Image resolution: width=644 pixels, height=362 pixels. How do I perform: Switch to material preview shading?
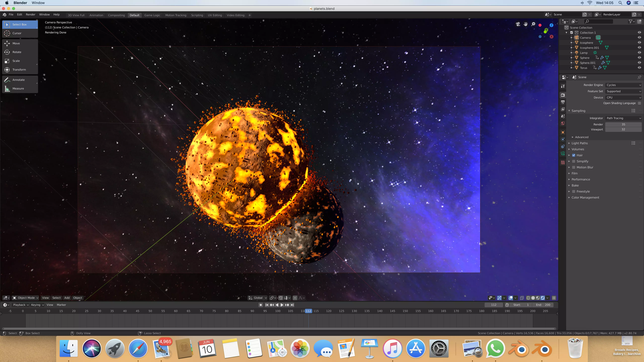pos(538,298)
